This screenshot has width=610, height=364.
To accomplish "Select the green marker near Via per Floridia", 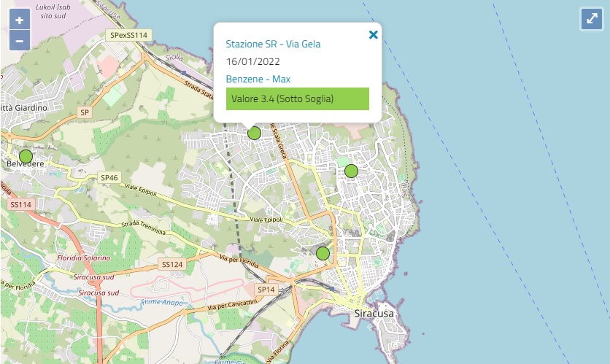I will 323,254.
